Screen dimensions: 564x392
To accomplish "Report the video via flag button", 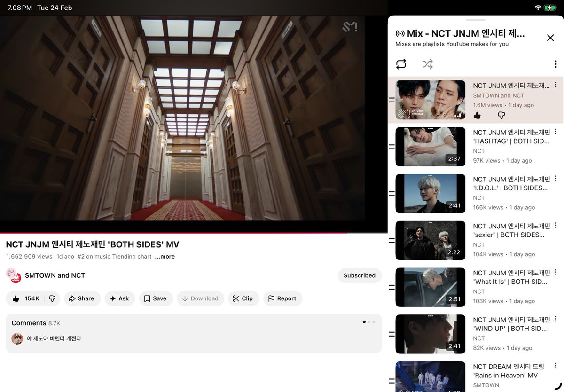I will tap(282, 298).
